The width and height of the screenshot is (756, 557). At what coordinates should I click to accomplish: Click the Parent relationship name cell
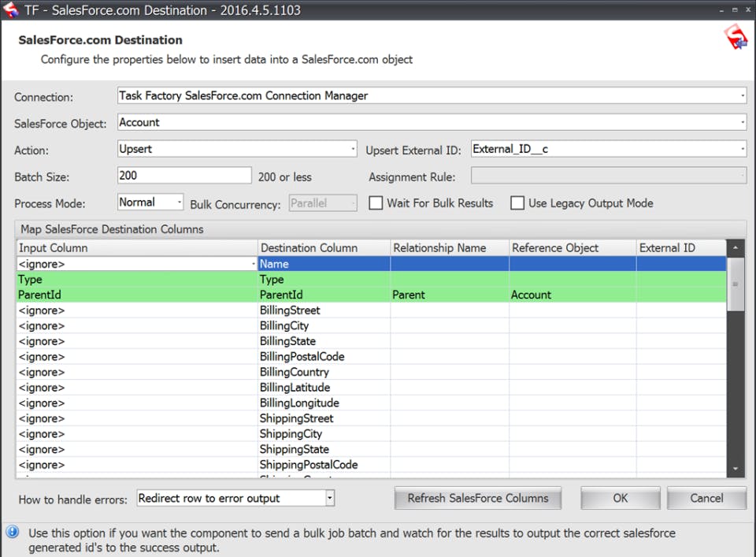[450, 295]
